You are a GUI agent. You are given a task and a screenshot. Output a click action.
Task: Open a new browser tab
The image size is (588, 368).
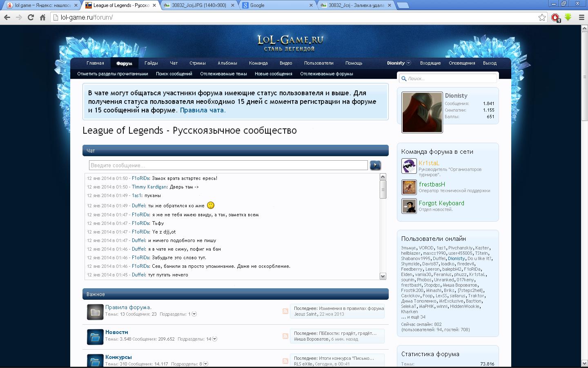pos(403,5)
